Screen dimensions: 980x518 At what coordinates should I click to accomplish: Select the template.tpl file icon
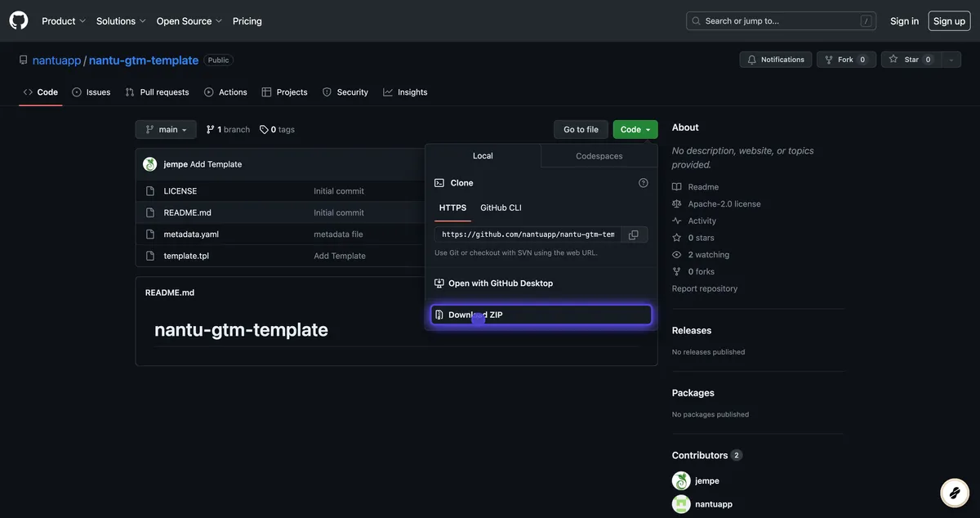pyautogui.click(x=150, y=256)
